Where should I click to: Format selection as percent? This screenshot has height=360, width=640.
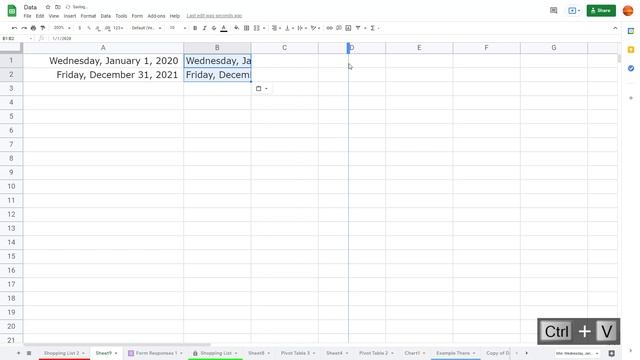pyautogui.click(x=89, y=28)
